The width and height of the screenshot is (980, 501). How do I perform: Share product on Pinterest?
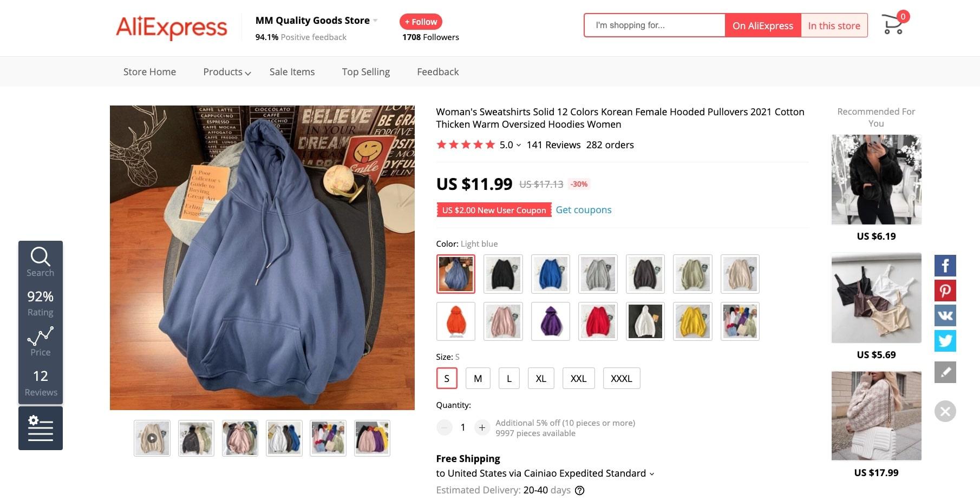[945, 291]
